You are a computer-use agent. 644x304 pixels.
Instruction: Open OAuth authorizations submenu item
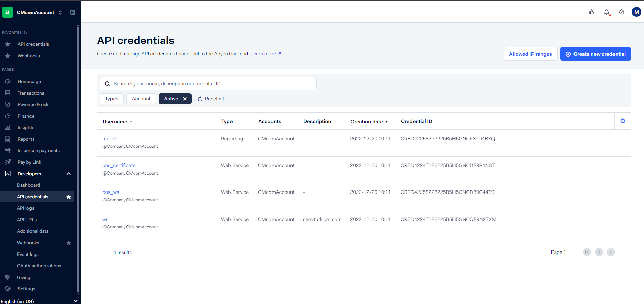coord(39,266)
